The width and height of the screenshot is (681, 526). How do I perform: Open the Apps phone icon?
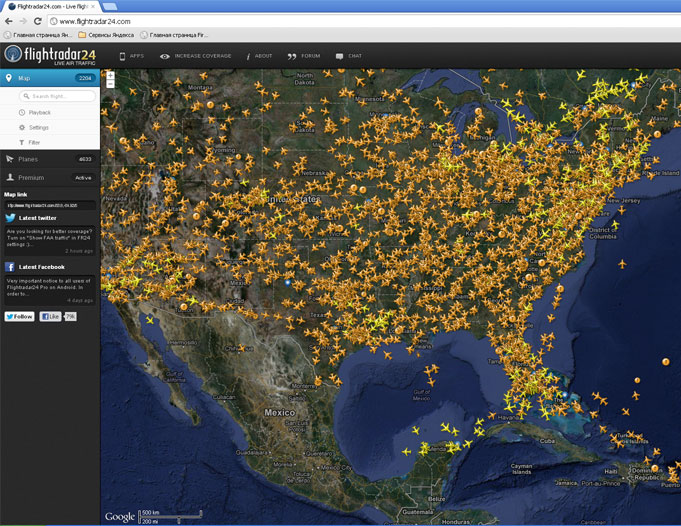(x=122, y=56)
